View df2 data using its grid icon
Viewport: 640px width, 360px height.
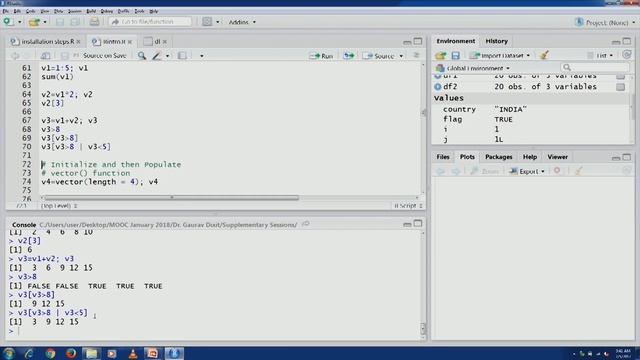coord(620,87)
